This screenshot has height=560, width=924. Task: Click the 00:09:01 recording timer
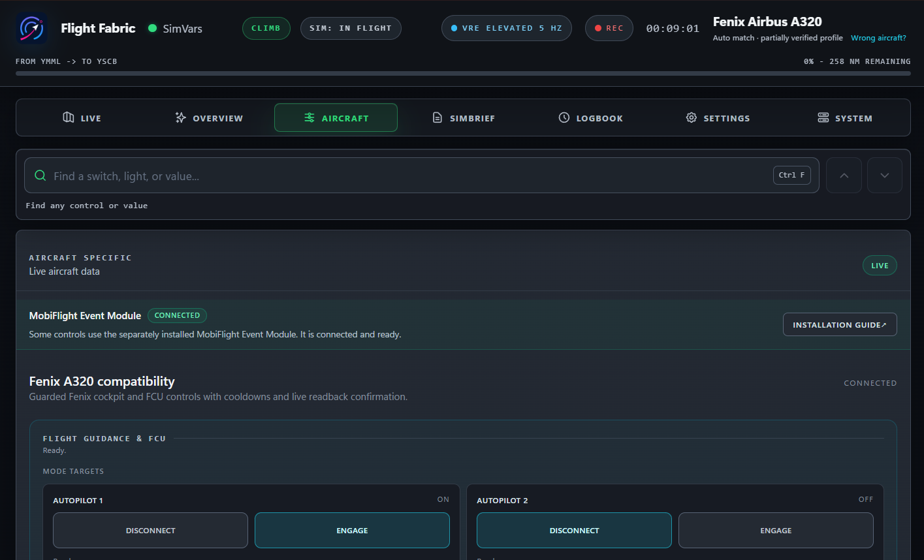pos(673,29)
